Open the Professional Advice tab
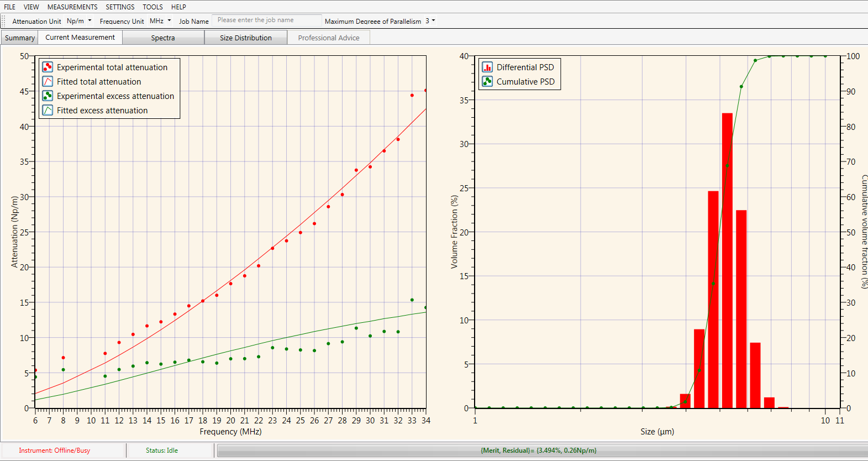The width and height of the screenshot is (868, 461). pos(329,38)
